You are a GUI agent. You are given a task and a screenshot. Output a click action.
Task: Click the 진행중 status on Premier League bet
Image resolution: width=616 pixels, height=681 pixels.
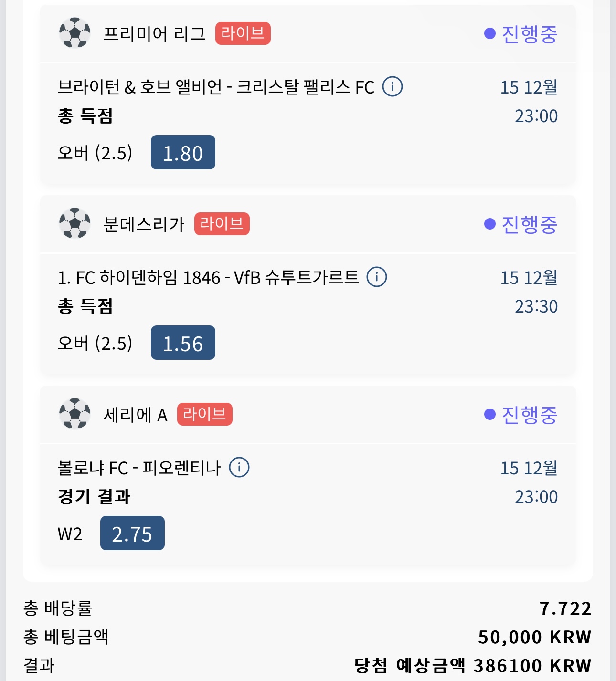pos(521,33)
